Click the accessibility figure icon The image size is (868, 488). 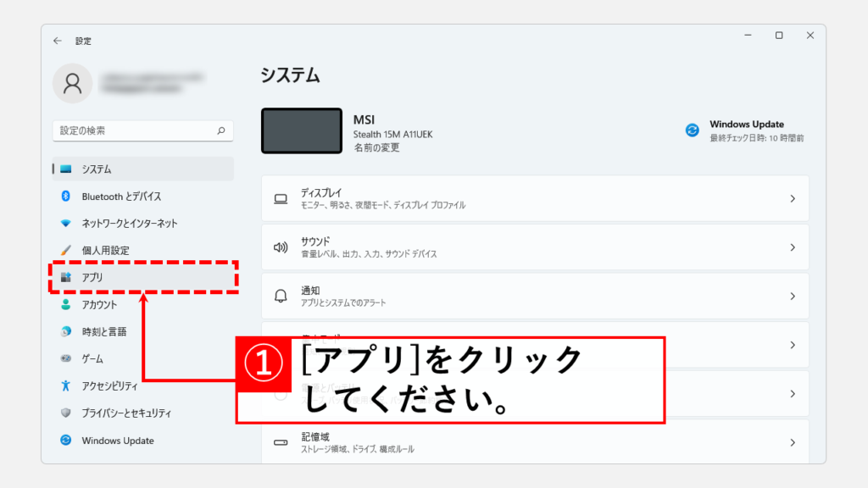(66, 385)
